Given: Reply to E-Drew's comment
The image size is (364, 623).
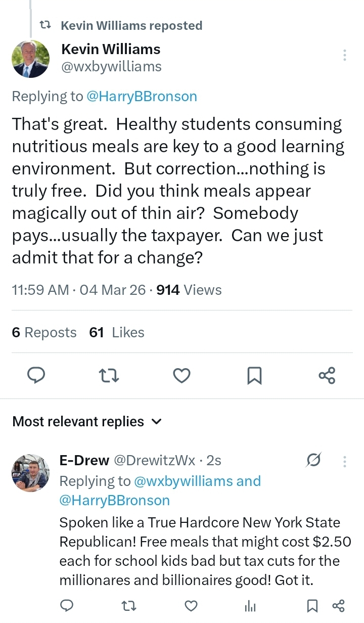Looking at the screenshot, I should click(x=67, y=605).
